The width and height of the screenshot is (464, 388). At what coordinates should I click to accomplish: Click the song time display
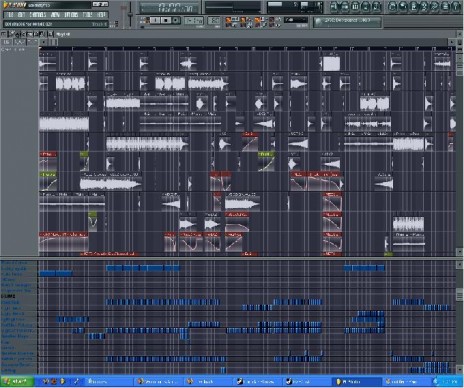point(169,7)
